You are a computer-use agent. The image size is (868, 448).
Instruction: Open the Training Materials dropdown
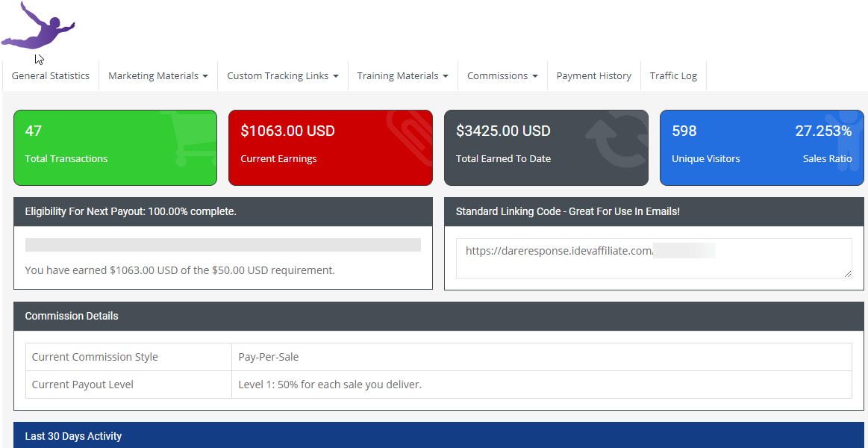[x=402, y=76]
